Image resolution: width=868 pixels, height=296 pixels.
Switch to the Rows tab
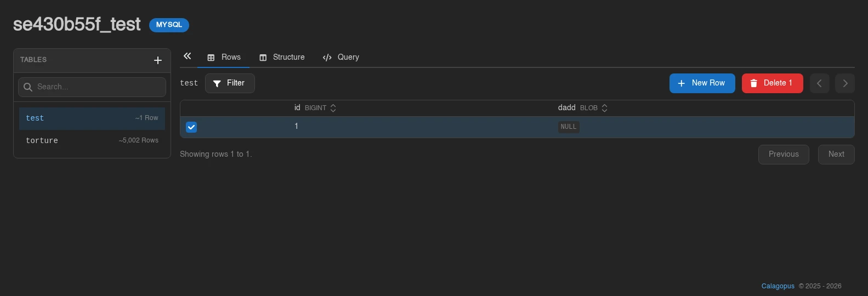[224, 57]
